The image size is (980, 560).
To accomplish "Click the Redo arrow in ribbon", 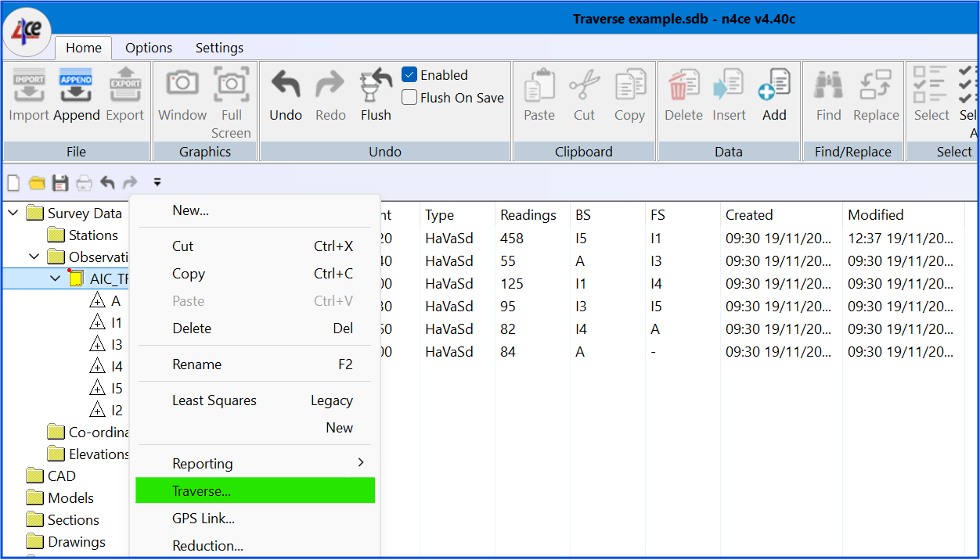I will [x=330, y=84].
